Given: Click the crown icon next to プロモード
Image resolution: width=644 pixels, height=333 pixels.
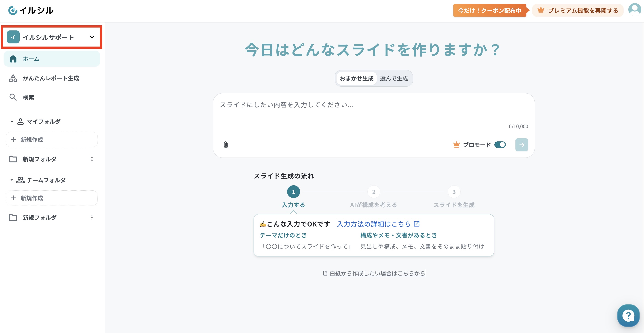Looking at the screenshot, I should click(x=456, y=145).
